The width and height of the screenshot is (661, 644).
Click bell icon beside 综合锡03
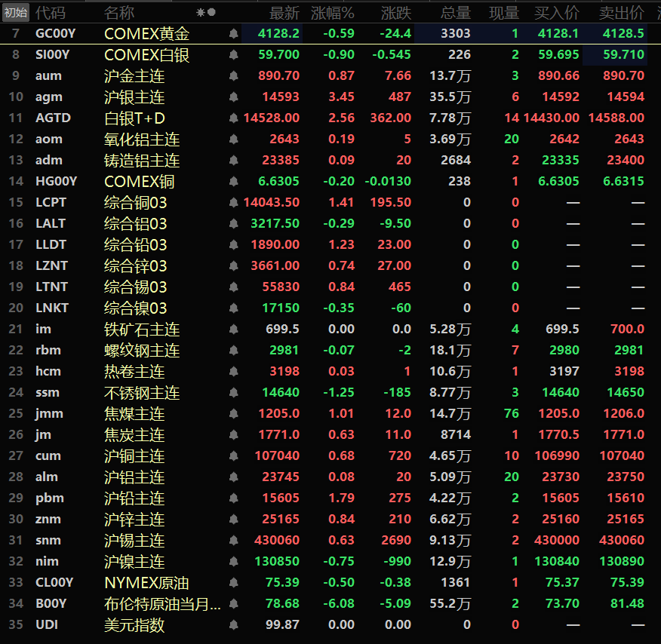coord(234,287)
